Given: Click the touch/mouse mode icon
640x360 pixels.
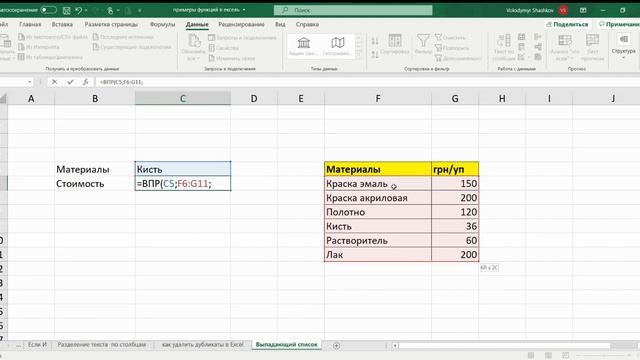Looking at the screenshot, I should click(x=110, y=10).
